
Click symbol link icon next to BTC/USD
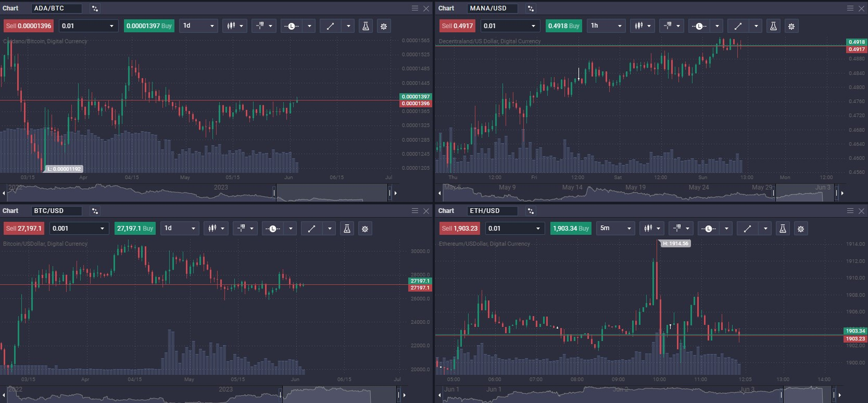point(95,210)
